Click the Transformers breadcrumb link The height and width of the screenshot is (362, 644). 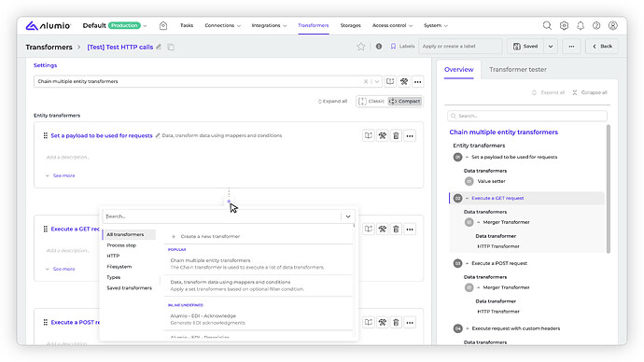[x=49, y=47]
